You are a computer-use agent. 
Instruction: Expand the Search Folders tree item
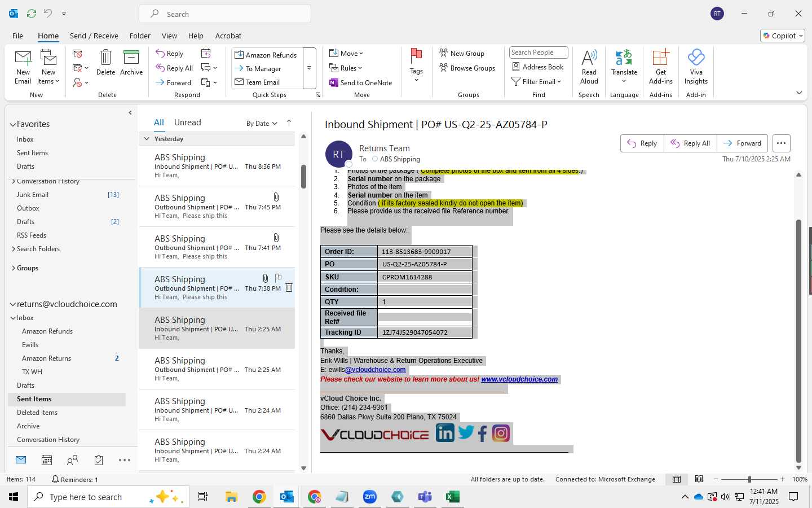click(x=14, y=249)
